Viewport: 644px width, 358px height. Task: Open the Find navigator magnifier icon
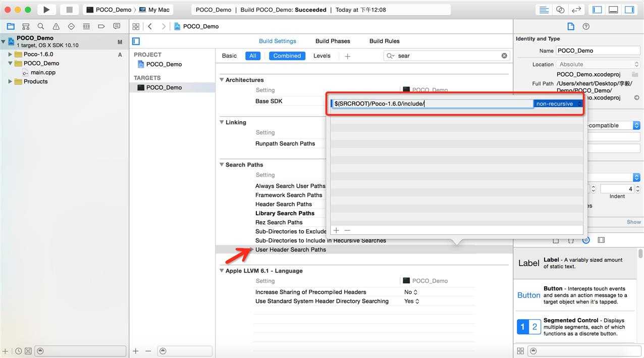(x=41, y=26)
